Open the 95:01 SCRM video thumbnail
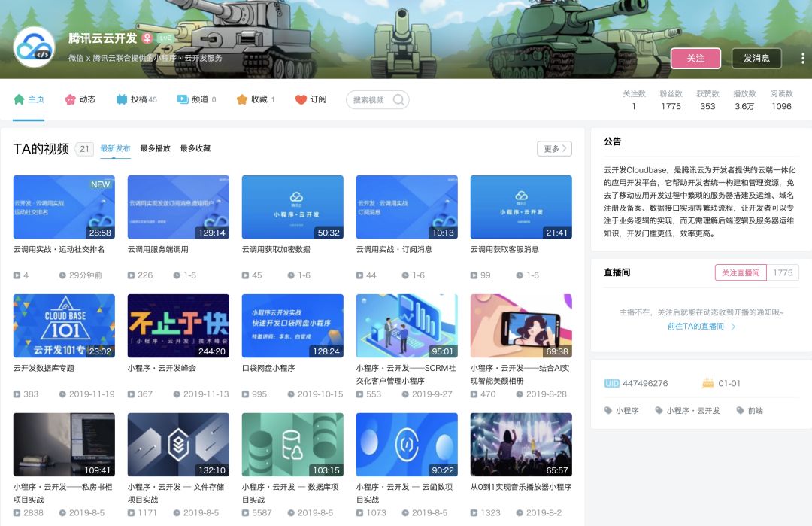 pos(407,326)
